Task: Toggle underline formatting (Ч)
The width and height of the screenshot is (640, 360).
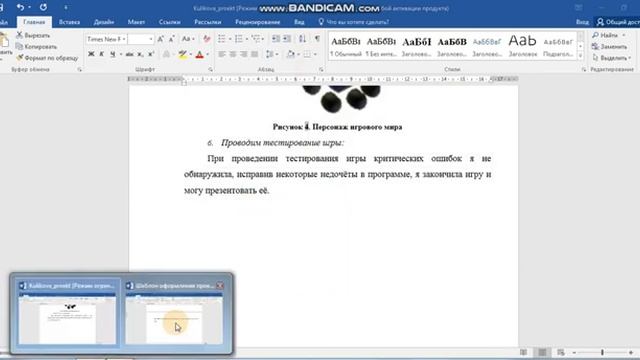Action: 112,54
